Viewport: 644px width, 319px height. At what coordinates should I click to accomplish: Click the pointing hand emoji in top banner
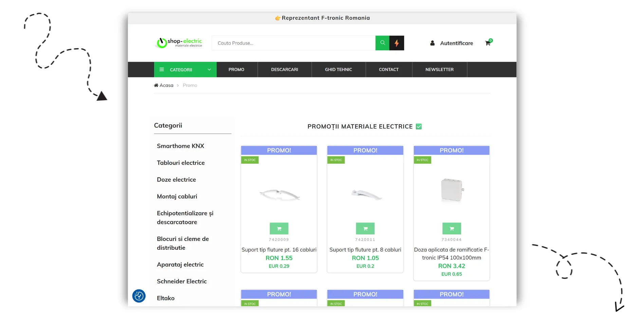[x=278, y=18]
